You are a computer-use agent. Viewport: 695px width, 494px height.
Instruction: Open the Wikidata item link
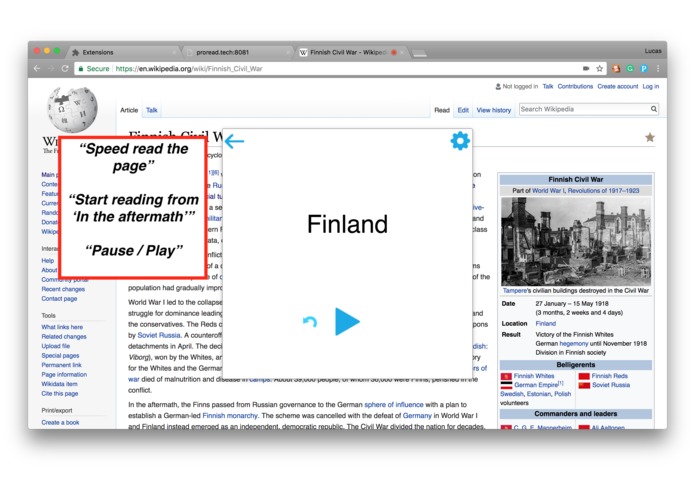(59, 384)
